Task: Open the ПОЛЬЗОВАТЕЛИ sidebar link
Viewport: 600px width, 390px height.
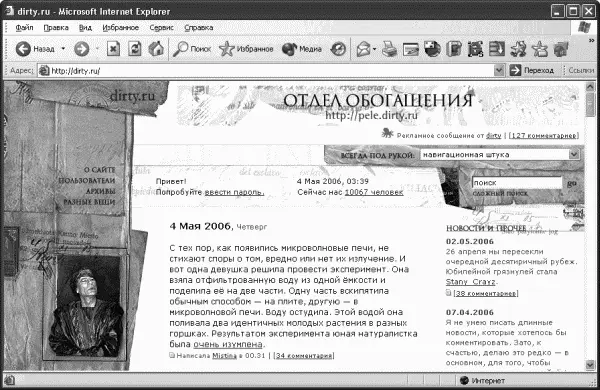Action: (86, 180)
